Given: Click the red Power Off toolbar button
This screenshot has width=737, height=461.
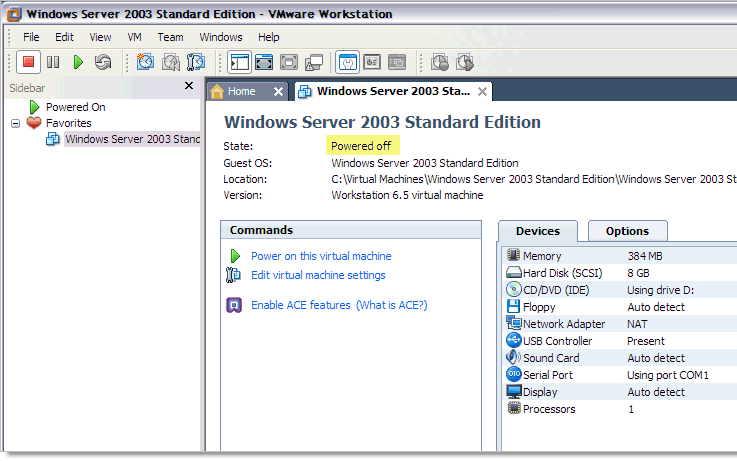Looking at the screenshot, I should tap(28, 62).
